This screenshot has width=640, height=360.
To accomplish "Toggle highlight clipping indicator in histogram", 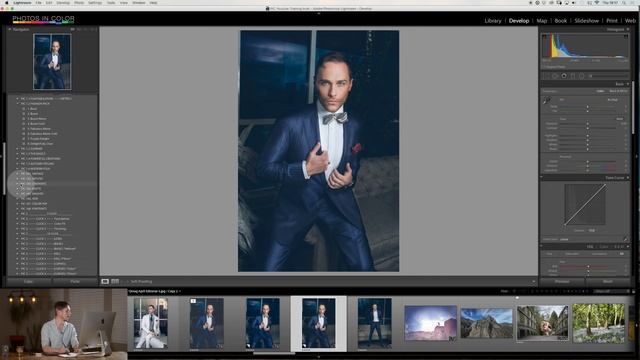I will [x=626, y=36].
